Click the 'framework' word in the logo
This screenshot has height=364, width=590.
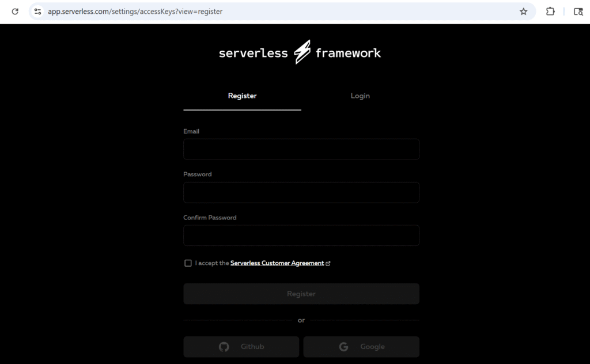point(348,53)
